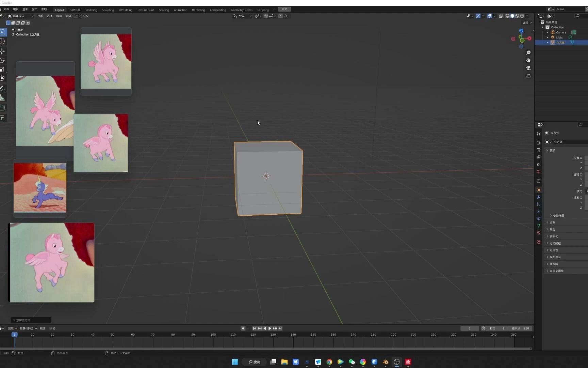The height and width of the screenshot is (368, 588).
Task: Switch to the Modeling workspace tab
Action: [x=91, y=10]
